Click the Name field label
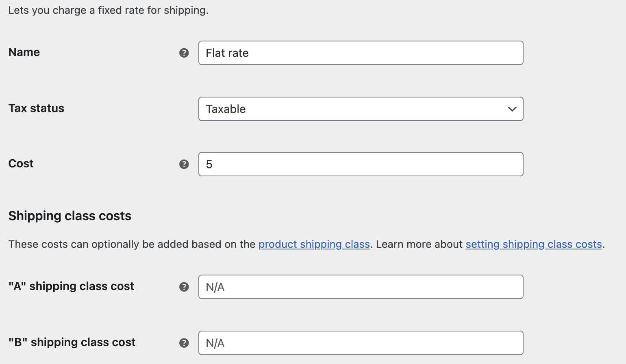This screenshot has width=626, height=364. point(24,52)
